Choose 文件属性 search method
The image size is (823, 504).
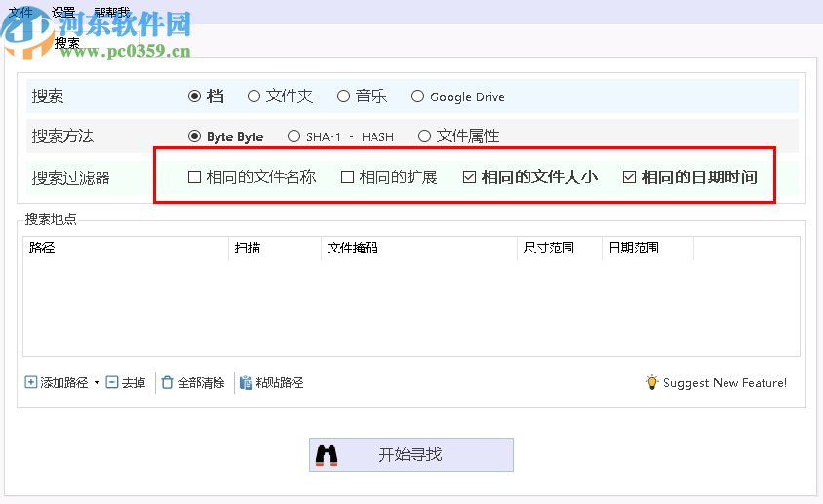424,136
